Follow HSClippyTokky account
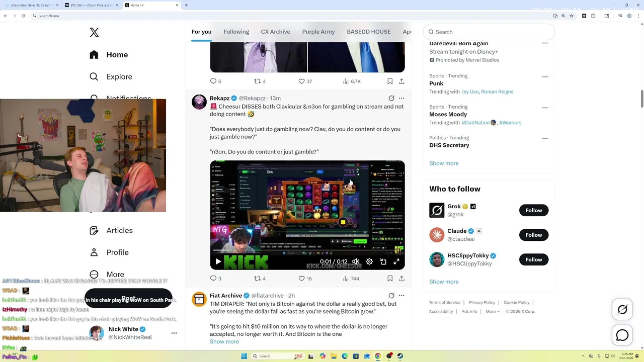Viewport: 644px width, 362px height. click(534, 259)
